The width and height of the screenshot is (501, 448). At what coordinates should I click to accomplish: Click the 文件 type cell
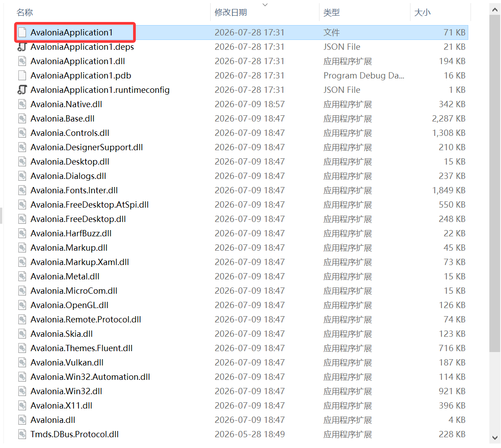[331, 32]
